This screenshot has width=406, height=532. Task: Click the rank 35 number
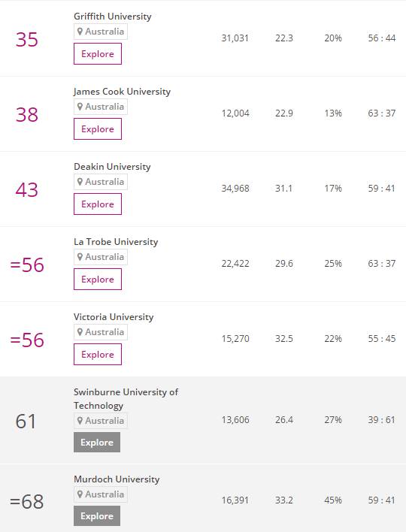[x=27, y=39]
